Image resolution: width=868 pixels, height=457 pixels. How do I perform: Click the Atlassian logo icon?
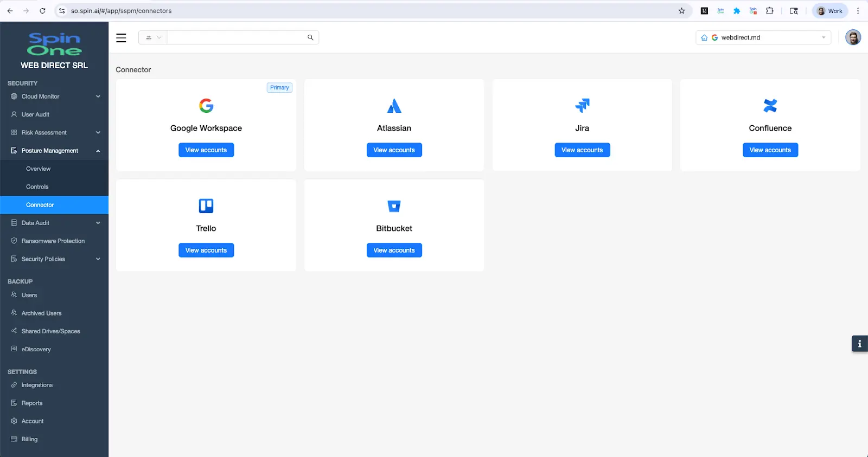point(394,105)
